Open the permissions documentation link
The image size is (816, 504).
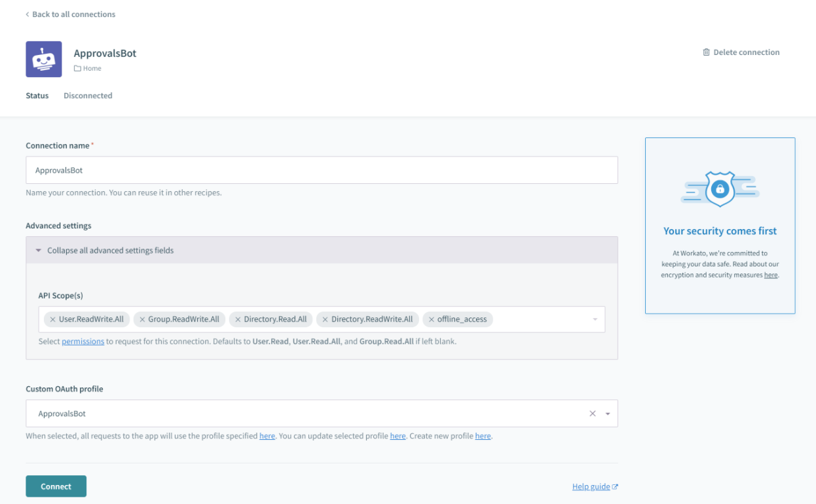pyautogui.click(x=83, y=341)
